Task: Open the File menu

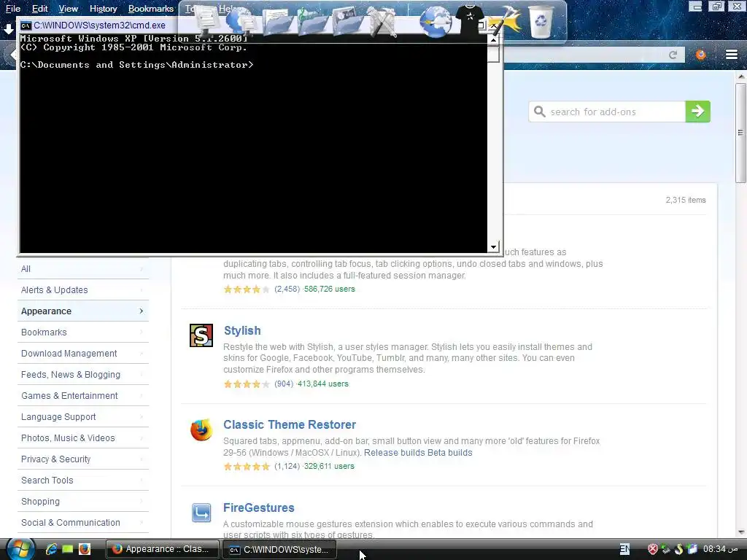Action: pos(13,9)
